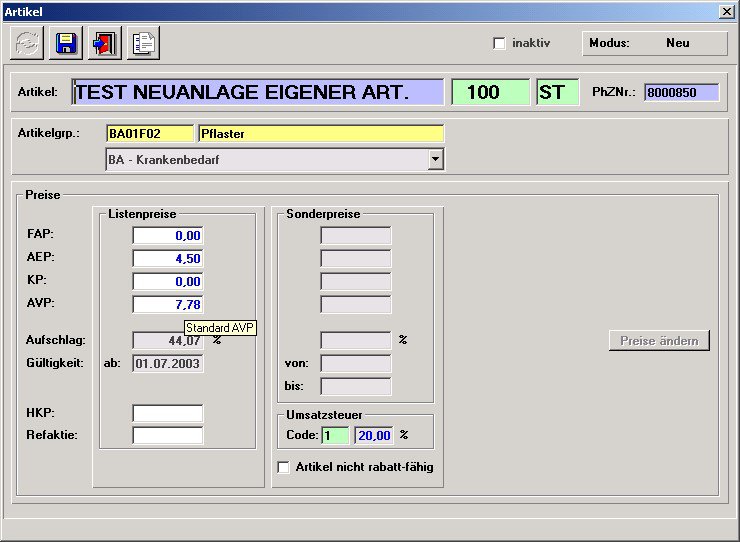Toggle the inaktiv checkbox
740x542 pixels.
pyautogui.click(x=500, y=44)
